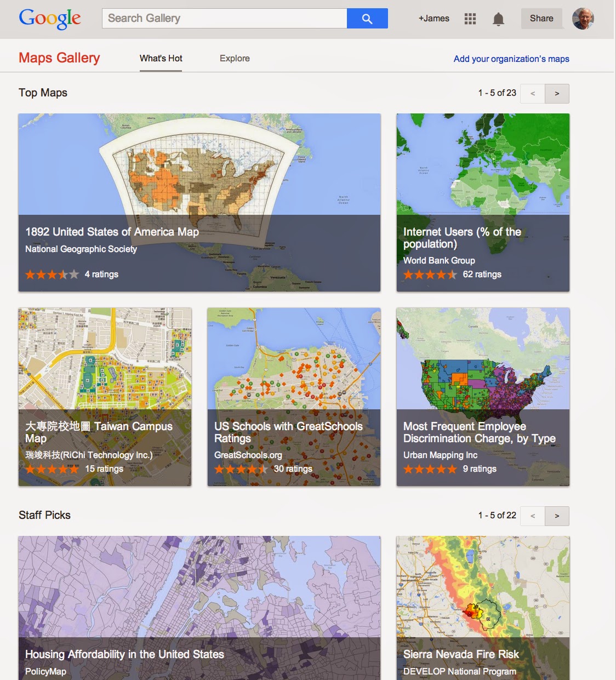Open Housing Affordability in the United States map

click(199, 608)
